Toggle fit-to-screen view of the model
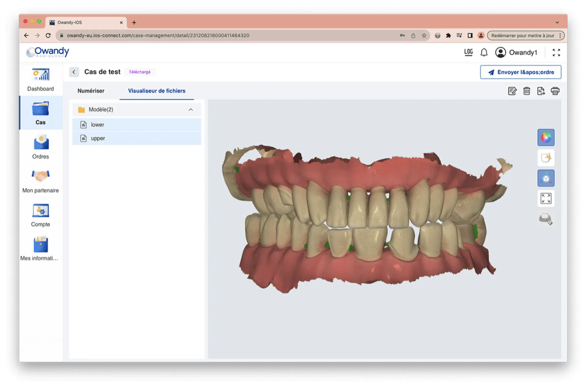Screen dimensions: 588x388 tap(546, 198)
